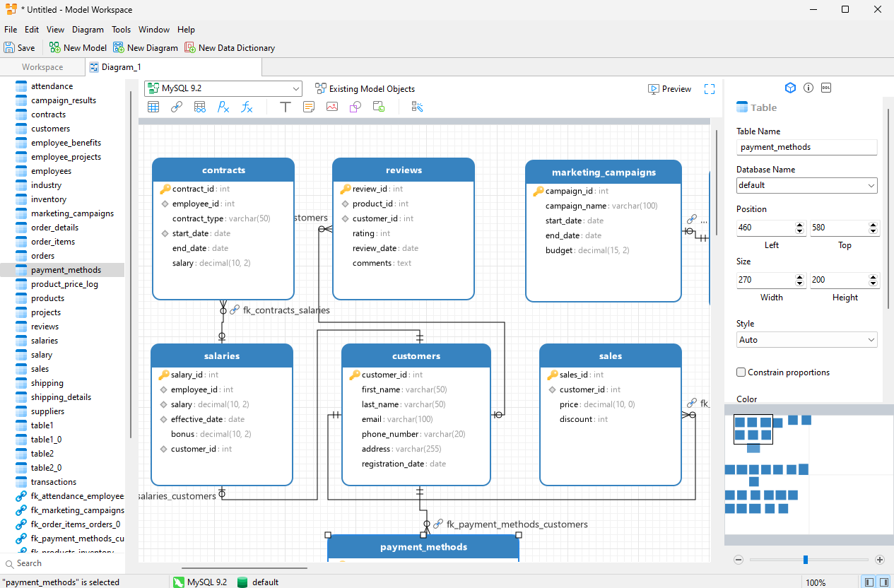The image size is (894, 588).
Task: Select the view tool icon in diagram toolbar
Action: click(200, 107)
